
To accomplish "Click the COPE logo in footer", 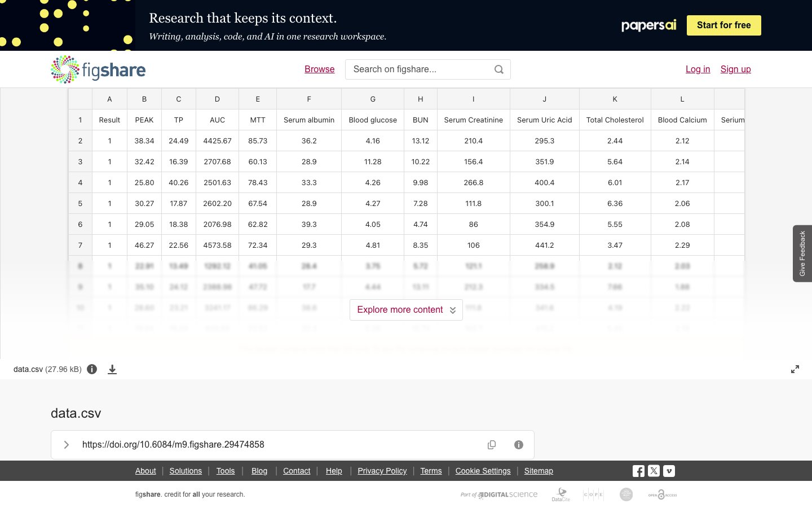I will pyautogui.click(x=593, y=494).
